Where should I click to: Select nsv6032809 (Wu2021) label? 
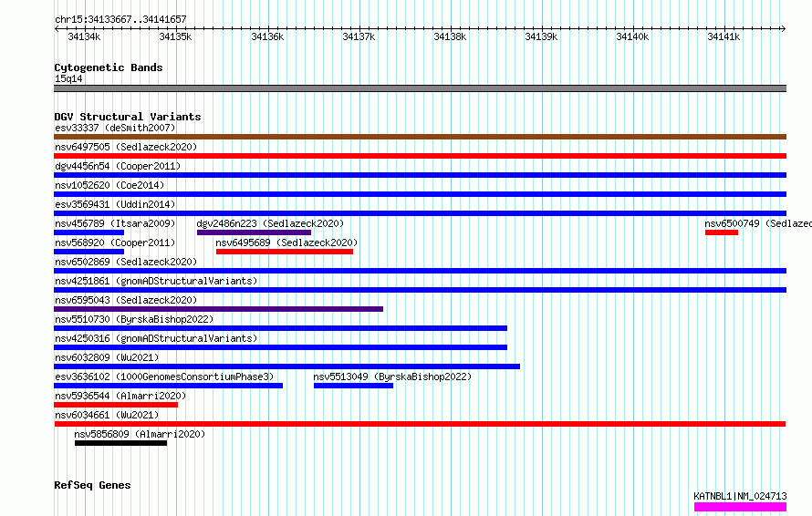(x=107, y=357)
